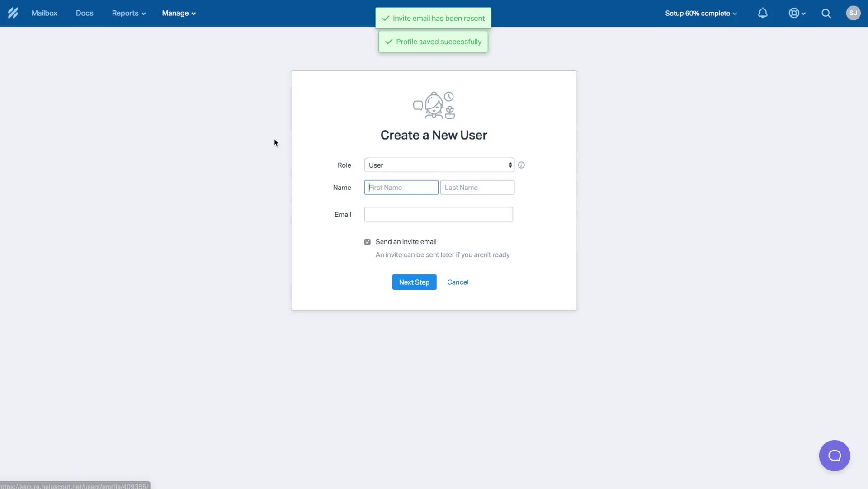Screen dimensions: 868x489
Task: Click the Cancel button
Action: (x=457, y=282)
